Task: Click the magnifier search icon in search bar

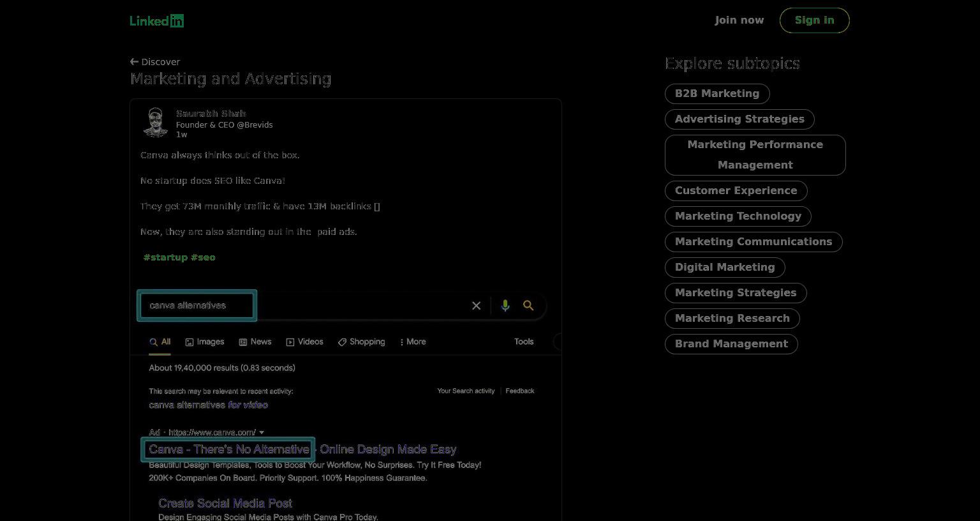Action: (528, 306)
